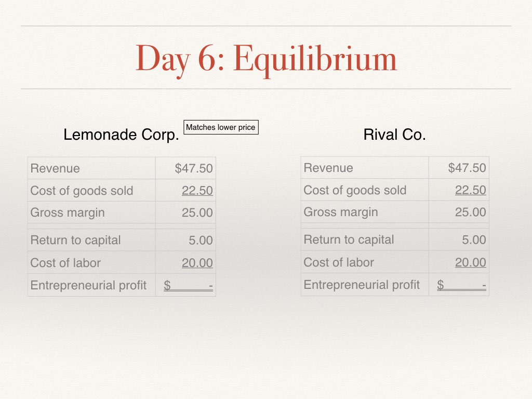Click Rival Co. underlined 22.50 value
Image resolution: width=532 pixels, height=399 pixels.
point(470,190)
